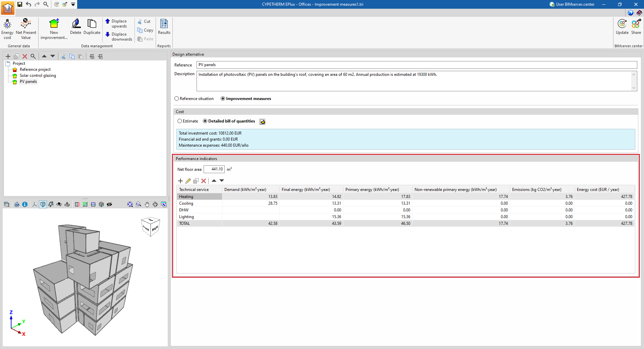Image resolution: width=644 pixels, height=349 pixels.
Task: Click the Share icon
Action: 636,27
